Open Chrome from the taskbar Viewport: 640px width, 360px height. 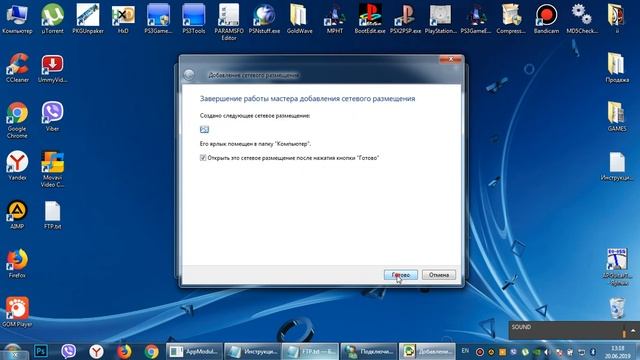tap(151, 351)
